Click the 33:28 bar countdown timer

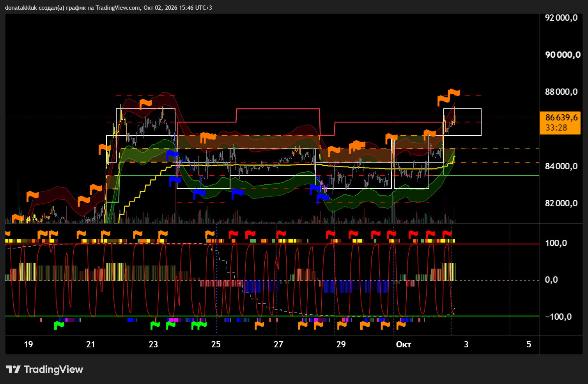click(x=556, y=127)
